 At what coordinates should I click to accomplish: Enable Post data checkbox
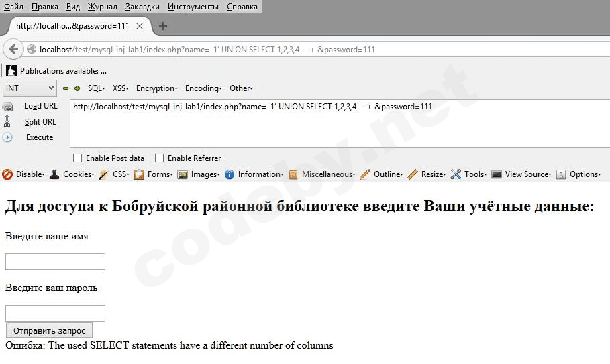(77, 158)
